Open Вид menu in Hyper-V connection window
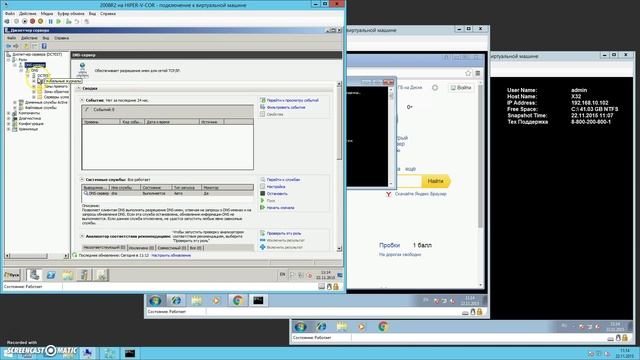Screen dimensions: 640x360 point(92,13)
